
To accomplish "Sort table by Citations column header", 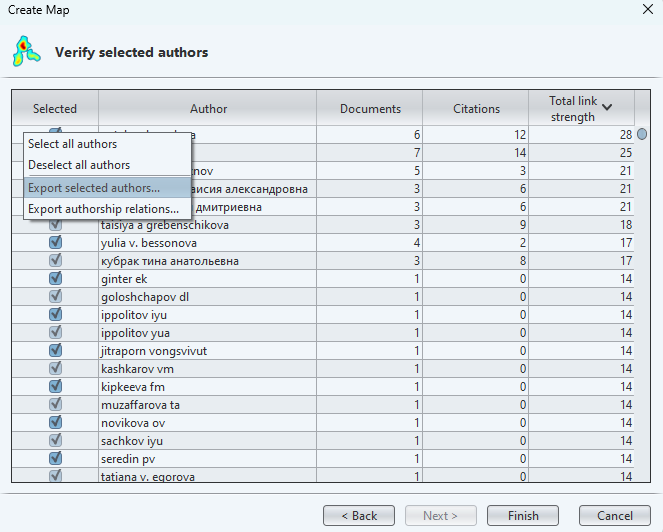I will pos(475,109).
